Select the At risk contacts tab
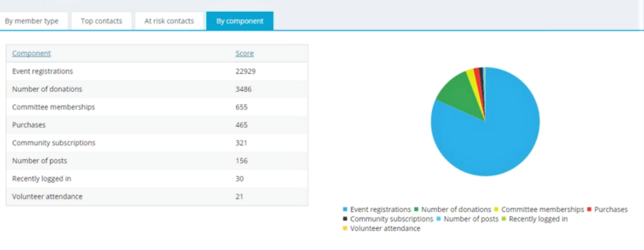The height and width of the screenshot is (250, 644). [169, 21]
